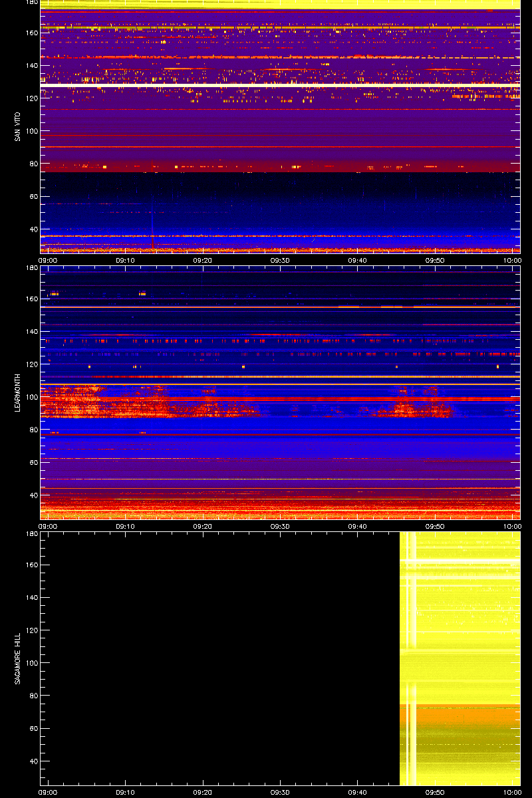
Task: Click the 160 frequency label on San Vito axis
Action: pyautogui.click(x=31, y=33)
